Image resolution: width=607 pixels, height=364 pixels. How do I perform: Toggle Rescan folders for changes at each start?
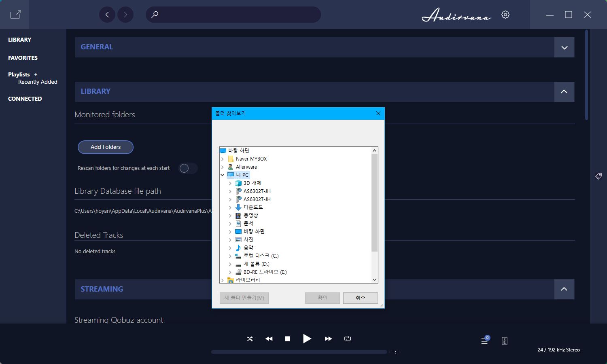pyautogui.click(x=188, y=168)
